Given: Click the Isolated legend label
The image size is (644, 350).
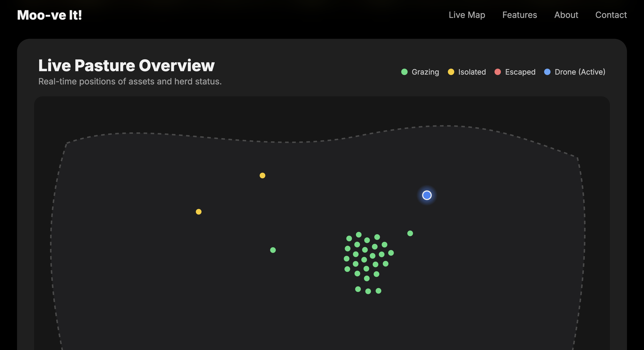Looking at the screenshot, I should point(472,72).
